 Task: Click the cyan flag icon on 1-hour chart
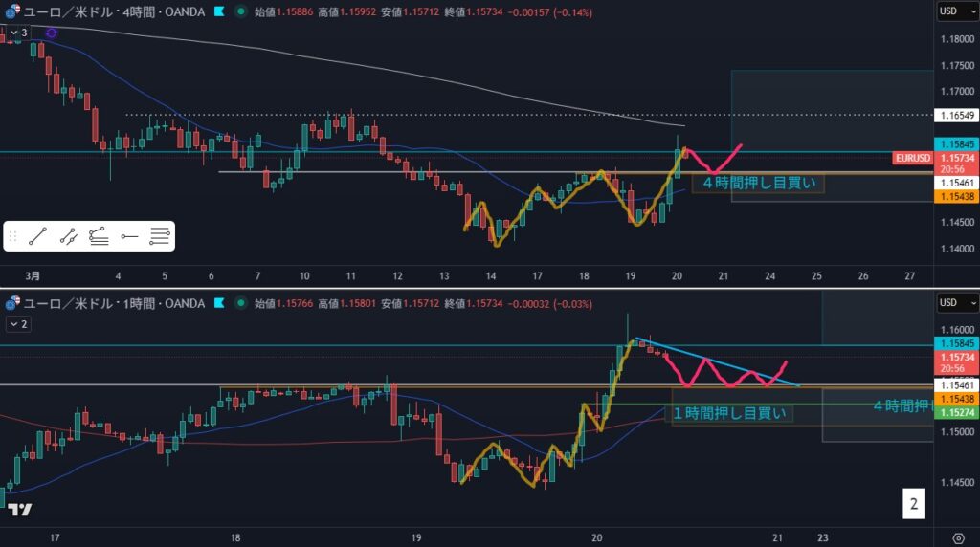pos(220,303)
